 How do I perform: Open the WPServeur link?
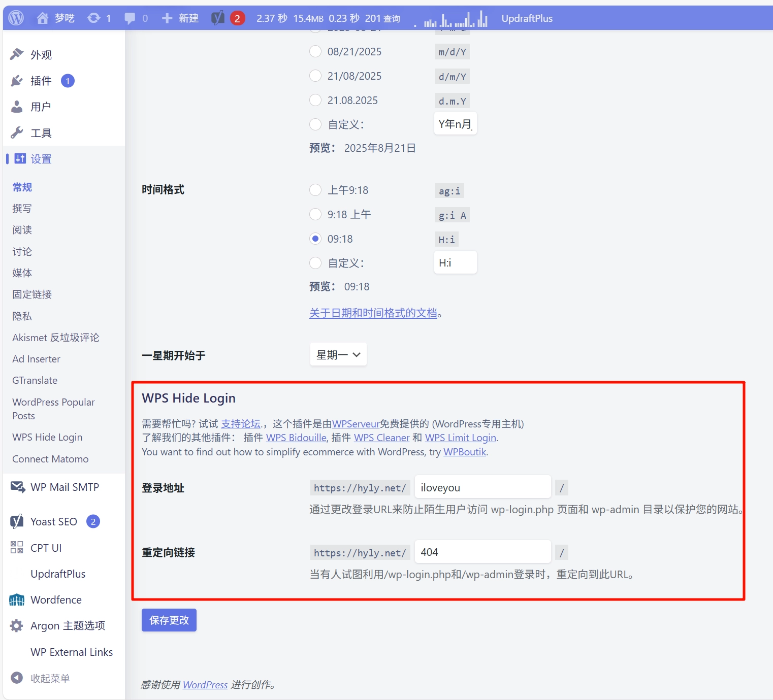pos(356,423)
